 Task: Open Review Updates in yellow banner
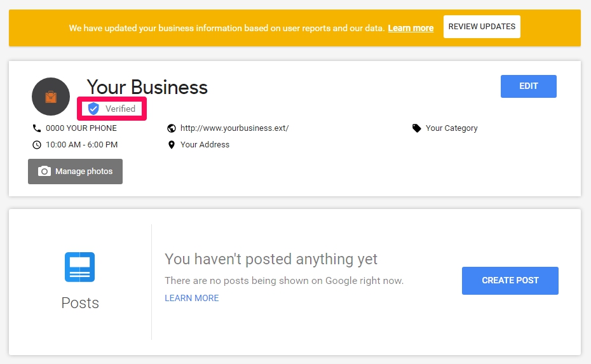482,27
